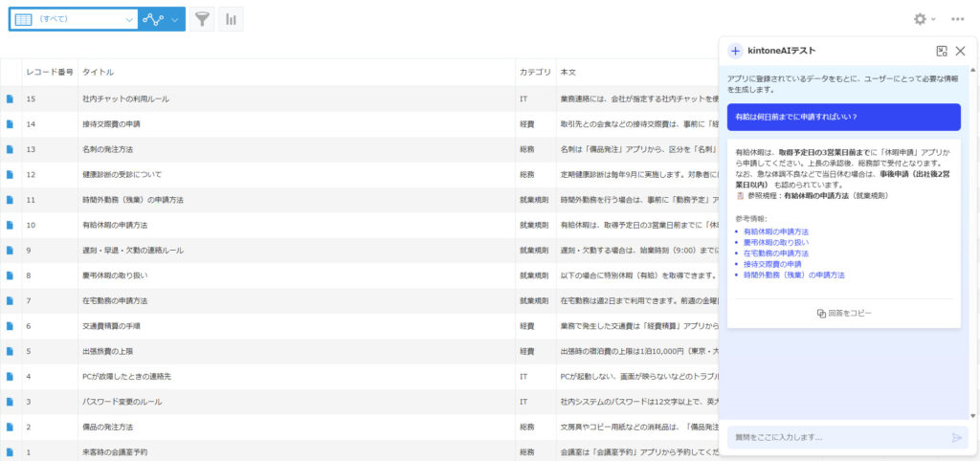
Task: Open the filter funnel icon
Action: pos(201,19)
